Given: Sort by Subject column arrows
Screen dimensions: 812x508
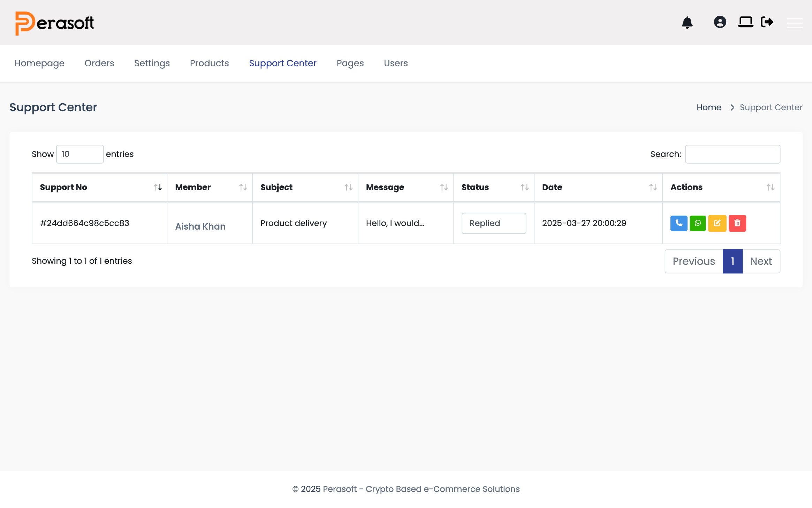Looking at the screenshot, I should [349, 187].
